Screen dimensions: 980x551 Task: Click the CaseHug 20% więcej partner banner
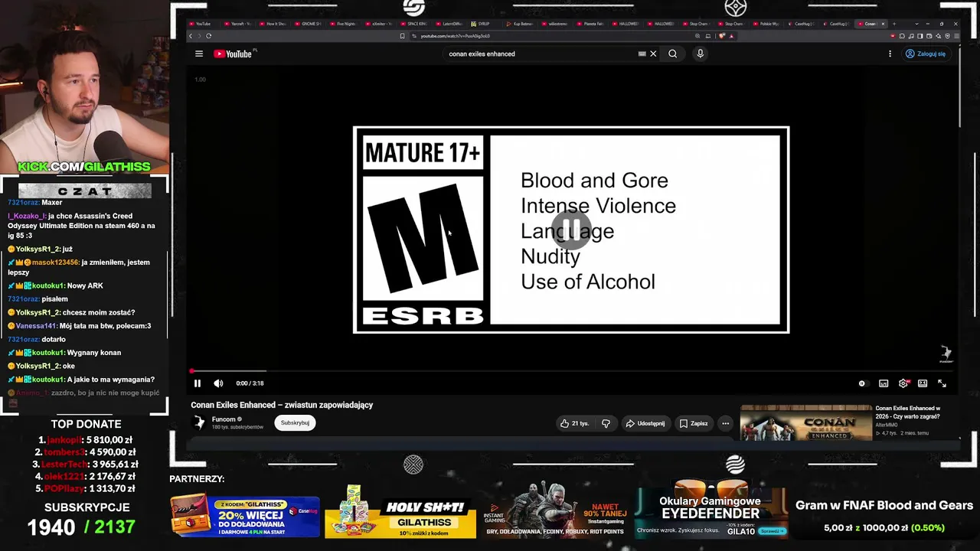click(x=245, y=515)
